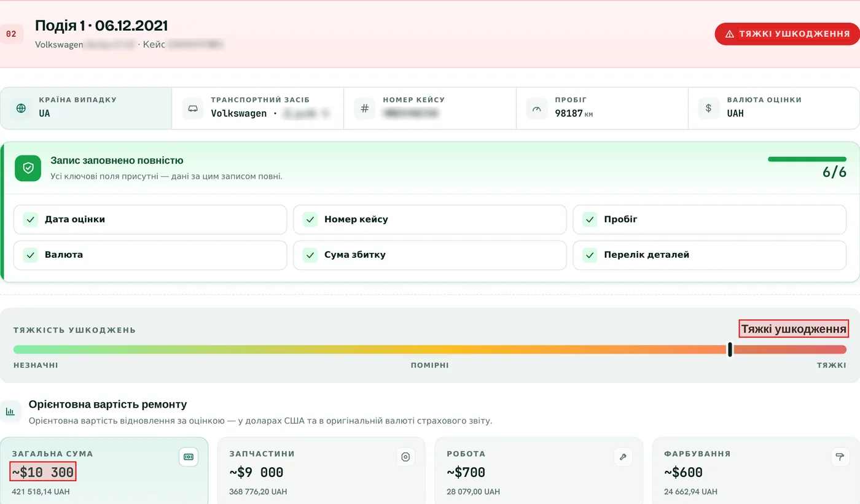Click the Тяжкі ушкодження label above severity scale
This screenshot has height=504, width=860.
tap(794, 329)
